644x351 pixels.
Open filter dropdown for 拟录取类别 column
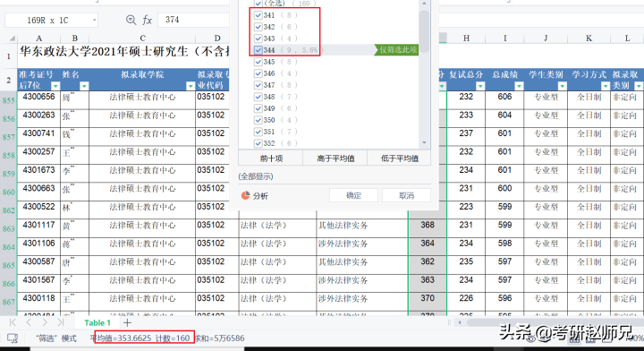pos(639,85)
